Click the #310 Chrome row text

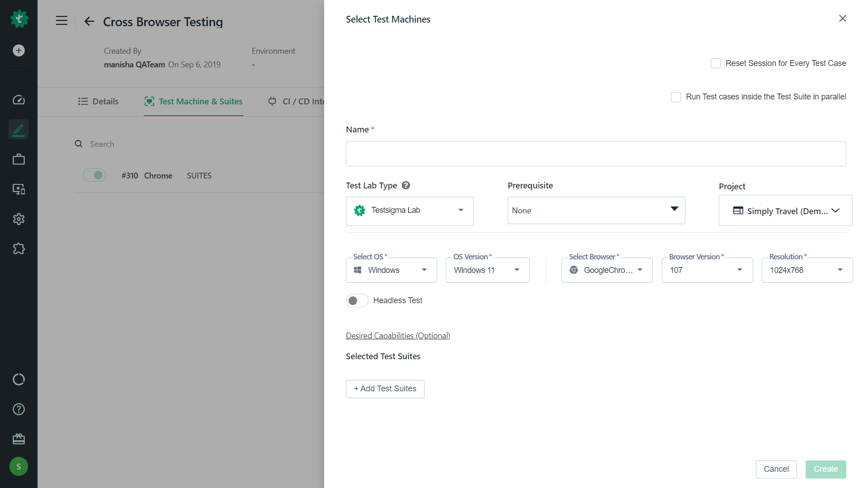point(147,176)
